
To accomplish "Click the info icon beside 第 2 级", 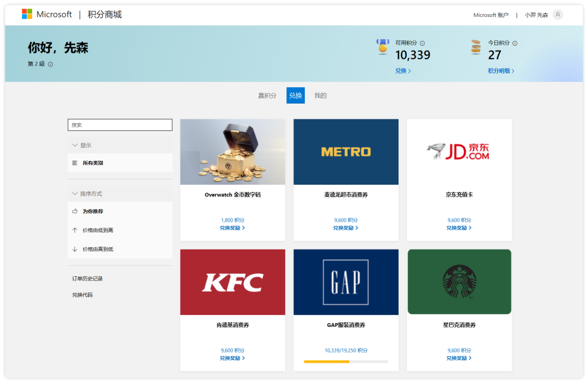I will 50,64.
